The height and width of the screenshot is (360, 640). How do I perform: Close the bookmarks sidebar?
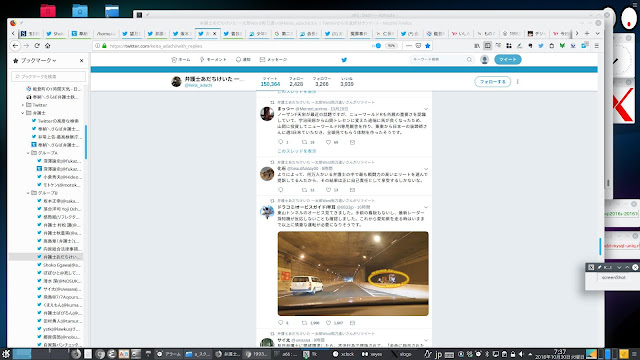click(x=82, y=60)
